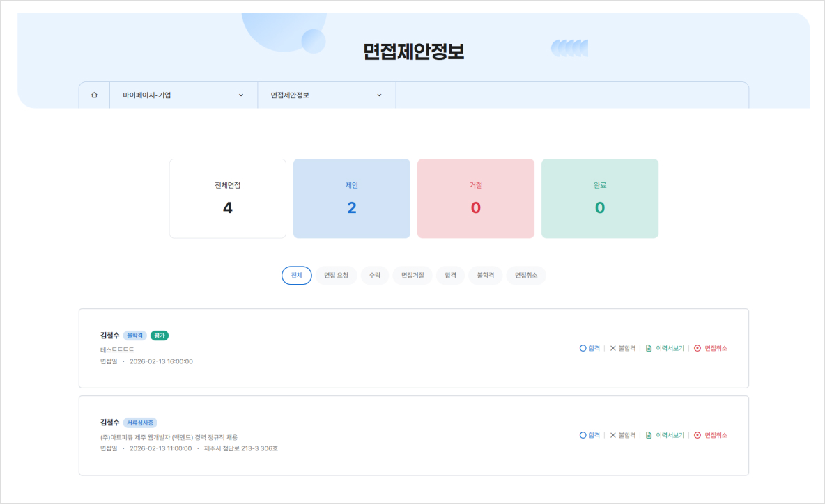Select the 수락 filter chip
This screenshot has height=504, width=825.
click(374, 275)
